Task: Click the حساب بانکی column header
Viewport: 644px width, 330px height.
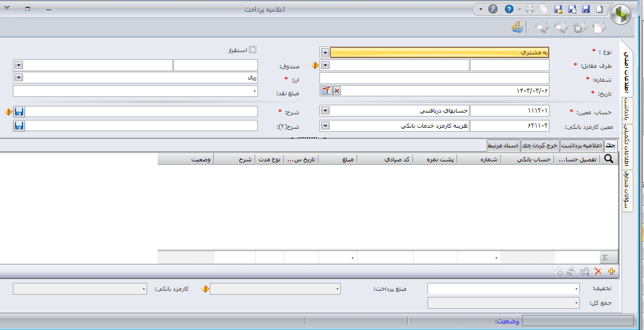Action: [528, 160]
